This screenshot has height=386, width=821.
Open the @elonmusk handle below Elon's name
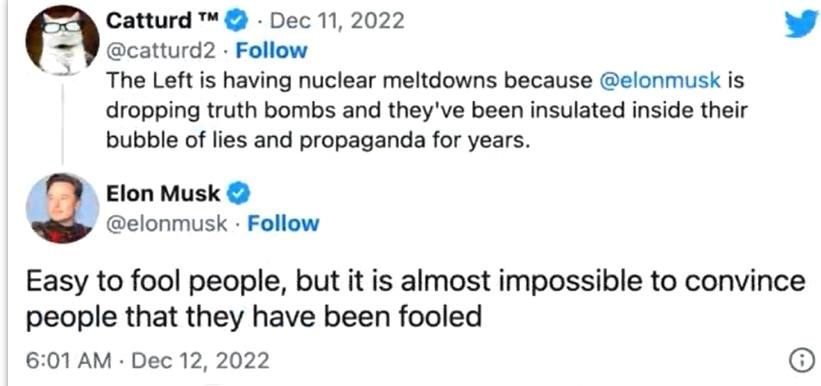click(x=167, y=224)
